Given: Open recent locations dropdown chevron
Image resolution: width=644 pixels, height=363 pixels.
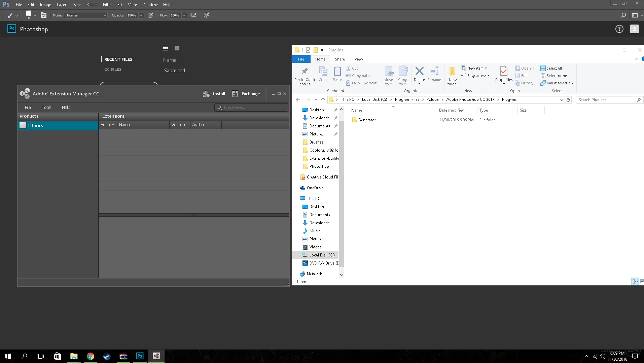Looking at the screenshot, I should 316,100.
